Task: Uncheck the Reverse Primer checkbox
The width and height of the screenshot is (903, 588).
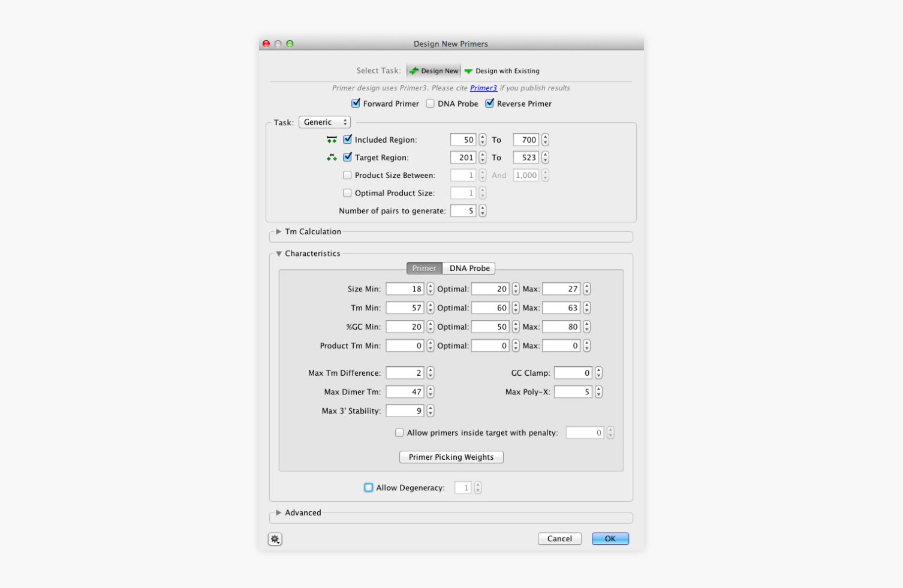Action: 490,103
